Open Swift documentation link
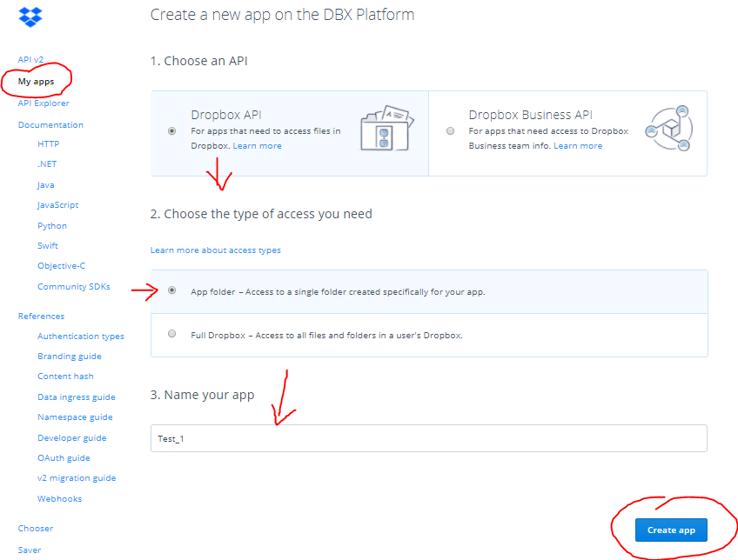Screen dimensions: 738x560 tap(48, 245)
